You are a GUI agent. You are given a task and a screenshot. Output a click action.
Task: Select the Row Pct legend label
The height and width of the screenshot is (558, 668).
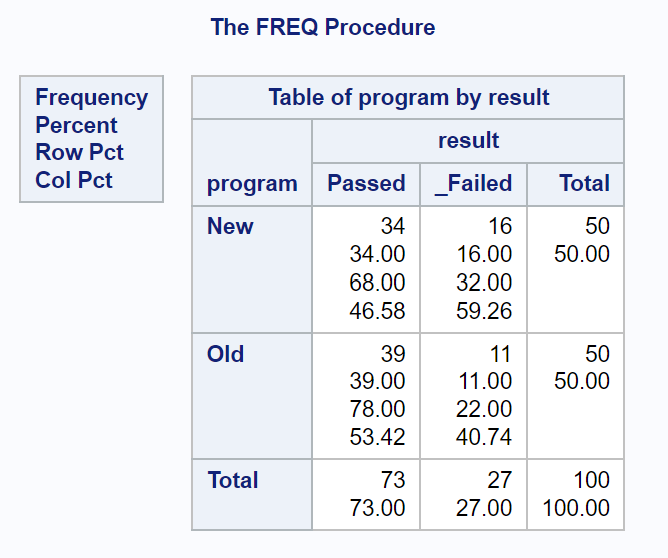(79, 153)
